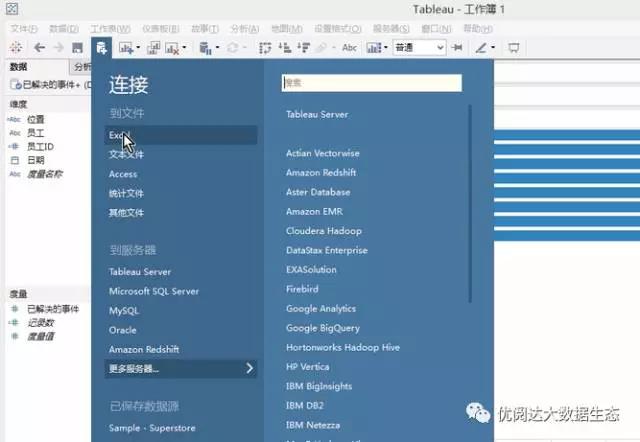Open the 普通 fit dropdown

(x=419, y=48)
